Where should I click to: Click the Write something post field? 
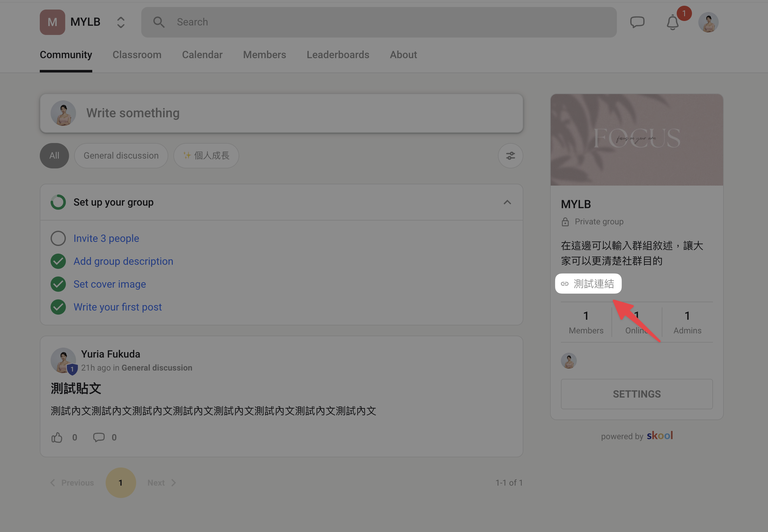point(281,113)
